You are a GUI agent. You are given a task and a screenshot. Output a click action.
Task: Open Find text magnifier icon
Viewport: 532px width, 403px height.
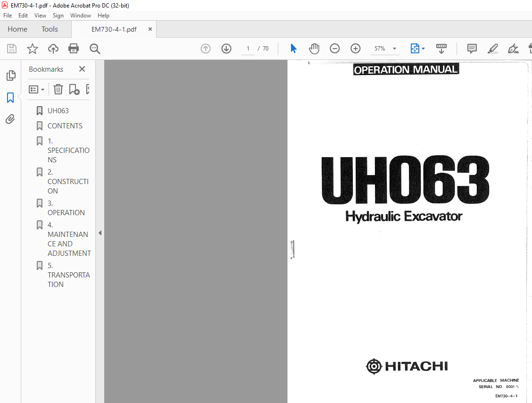tap(95, 49)
